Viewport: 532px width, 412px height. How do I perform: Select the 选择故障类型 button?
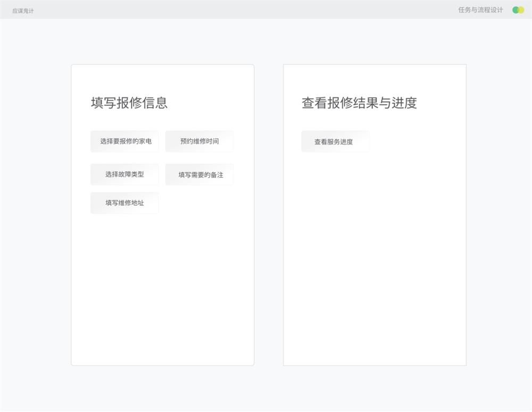click(124, 174)
